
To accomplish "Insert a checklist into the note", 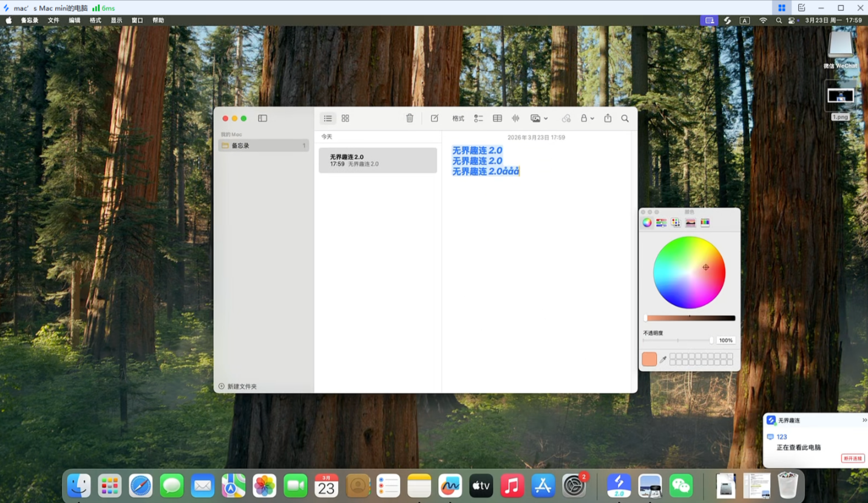I will coord(478,118).
